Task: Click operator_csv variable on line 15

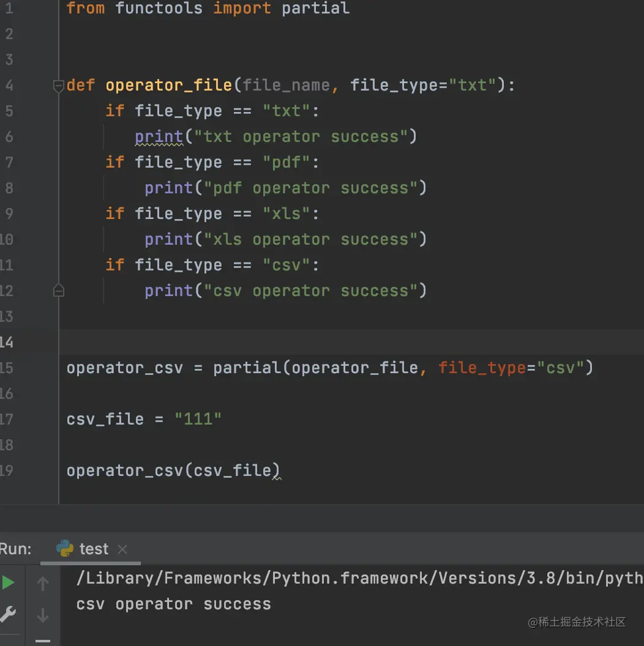Action: point(124,368)
